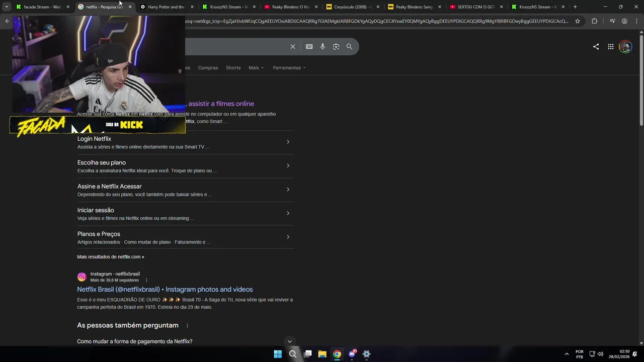644x362 pixels.
Task: Open volume control in system tray
Action: coord(600,354)
